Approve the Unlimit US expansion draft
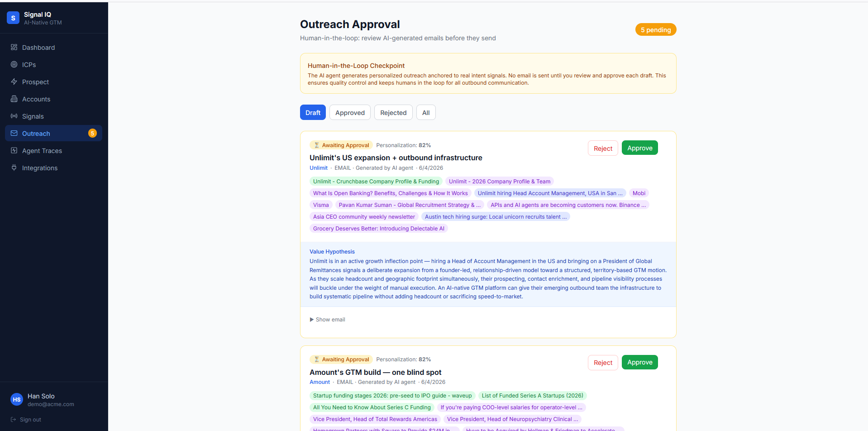Screen dimensions: 868x431 tap(640, 148)
